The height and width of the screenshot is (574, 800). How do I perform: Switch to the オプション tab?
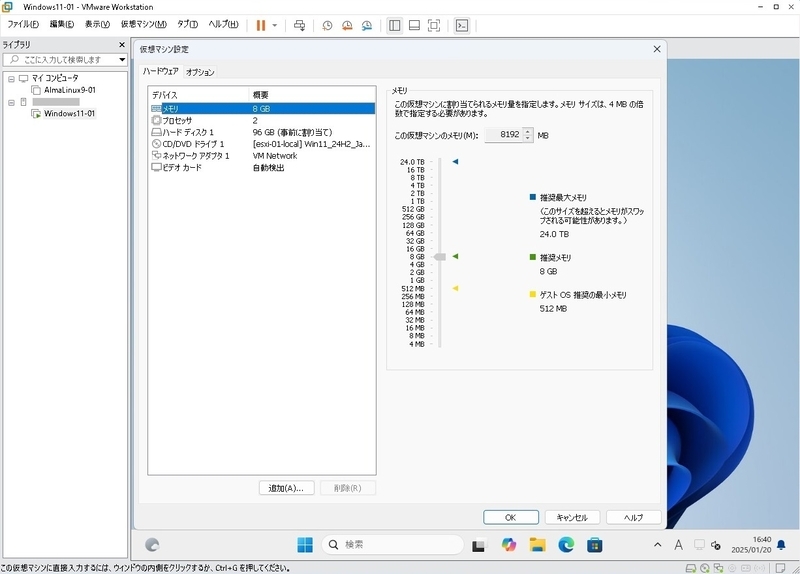point(200,72)
